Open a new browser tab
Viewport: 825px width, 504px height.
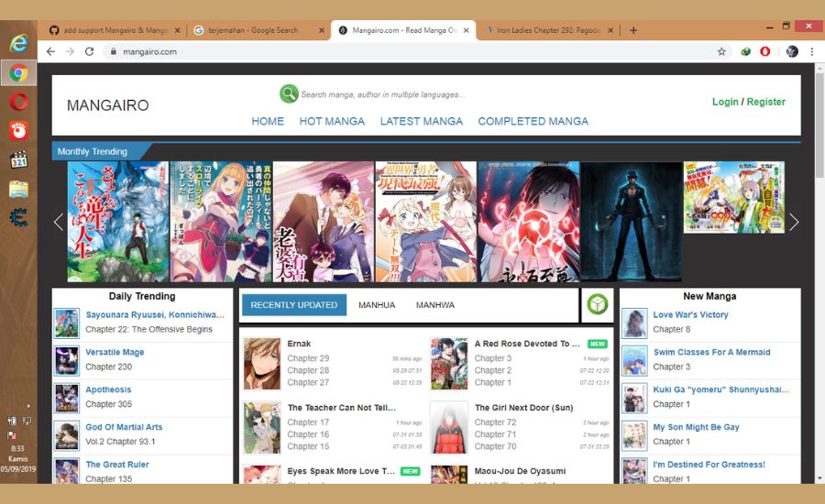[633, 30]
